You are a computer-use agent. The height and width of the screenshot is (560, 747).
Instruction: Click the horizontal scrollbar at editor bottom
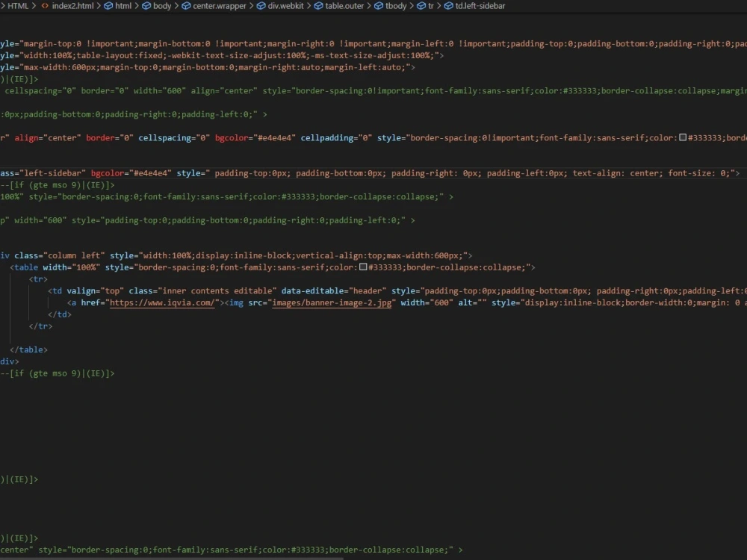click(x=172, y=558)
